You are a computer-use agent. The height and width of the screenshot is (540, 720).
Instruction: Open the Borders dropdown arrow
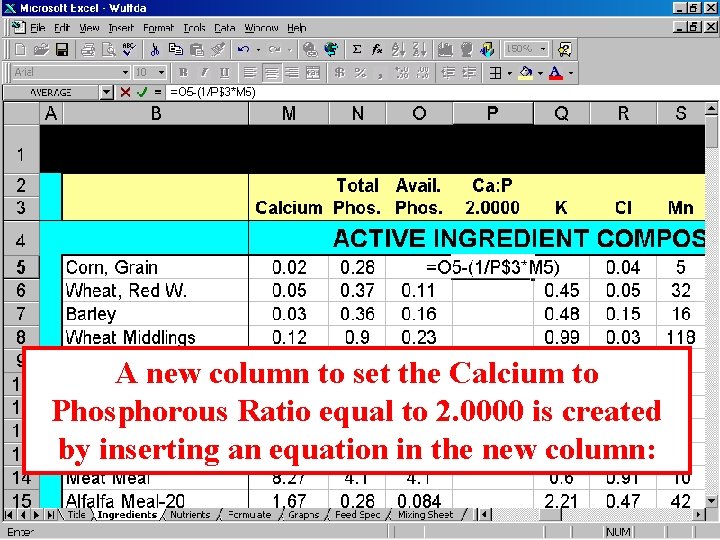tap(510, 73)
